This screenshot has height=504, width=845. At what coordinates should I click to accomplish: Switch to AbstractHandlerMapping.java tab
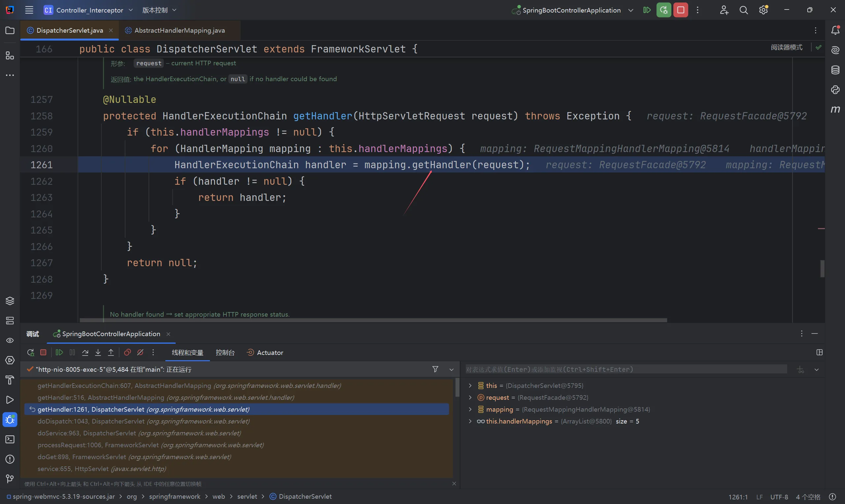(180, 31)
